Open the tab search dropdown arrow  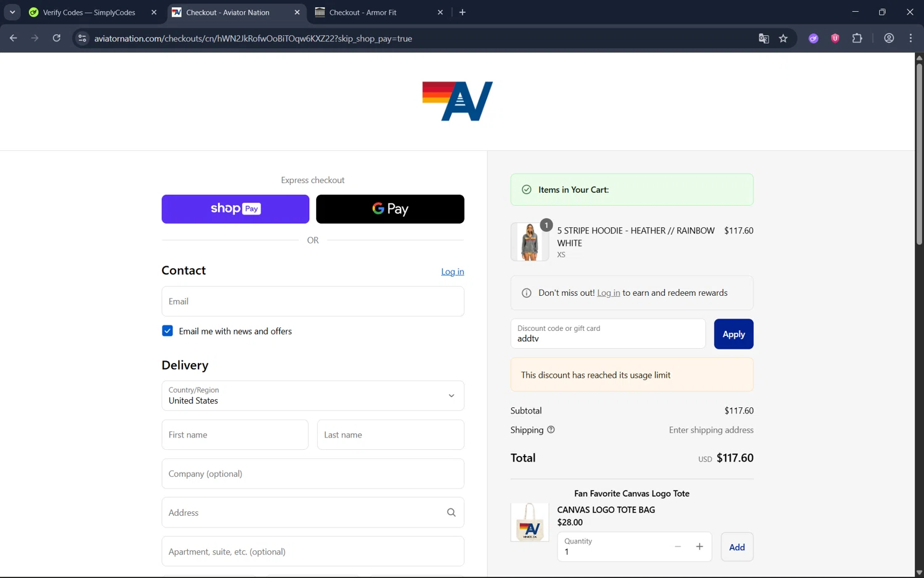[x=12, y=12]
